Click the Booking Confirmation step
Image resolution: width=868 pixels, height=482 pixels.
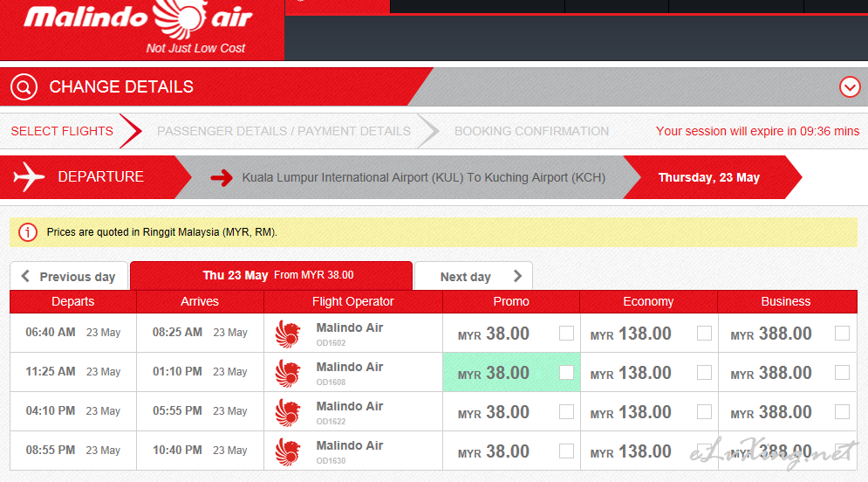(531, 131)
